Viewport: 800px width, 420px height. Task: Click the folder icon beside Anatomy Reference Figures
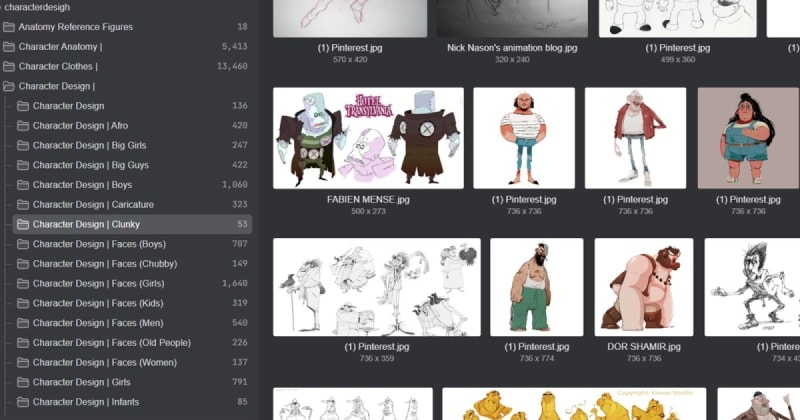(x=9, y=27)
